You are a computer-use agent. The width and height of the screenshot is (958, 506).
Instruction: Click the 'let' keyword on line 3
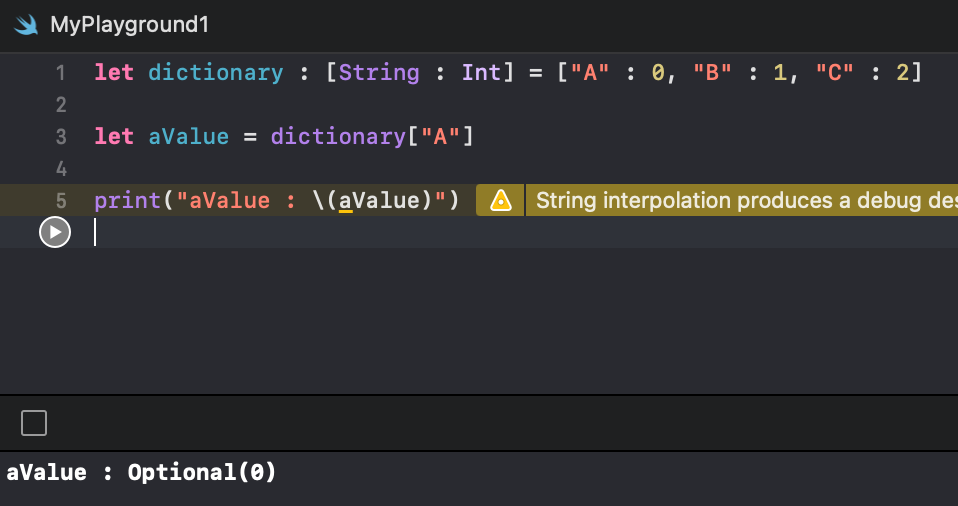[x=114, y=136]
